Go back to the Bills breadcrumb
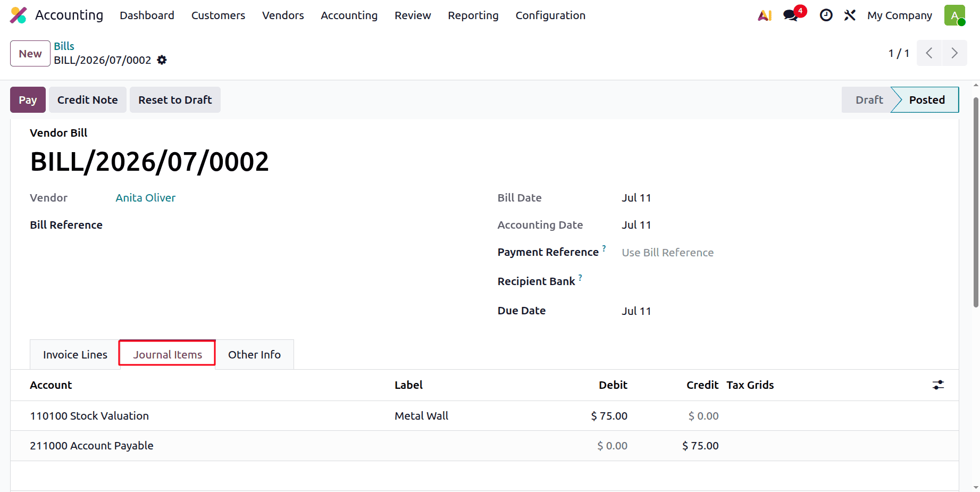Screen dimensions: 980x492 click(x=64, y=46)
